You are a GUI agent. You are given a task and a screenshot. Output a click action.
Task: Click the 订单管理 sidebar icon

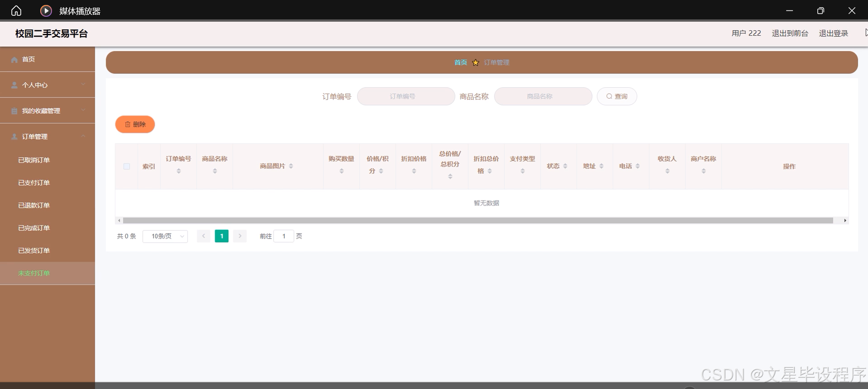[14, 136]
